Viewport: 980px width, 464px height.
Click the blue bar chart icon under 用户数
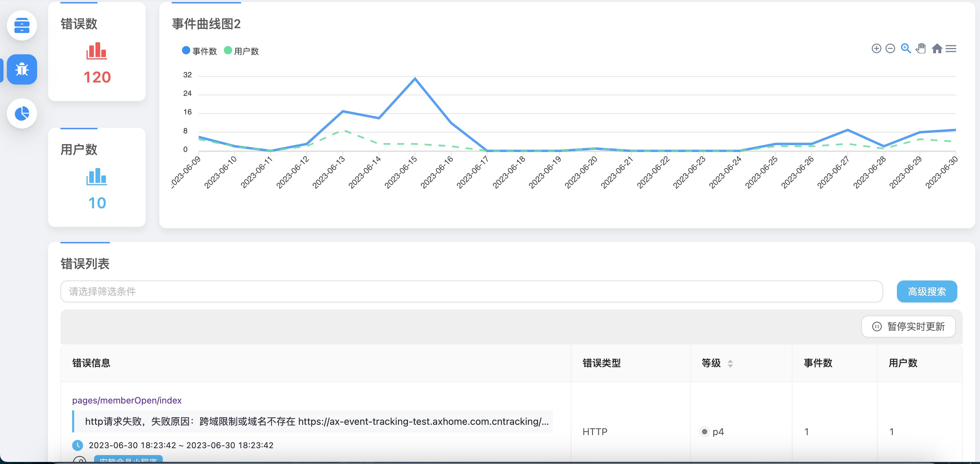point(96,177)
